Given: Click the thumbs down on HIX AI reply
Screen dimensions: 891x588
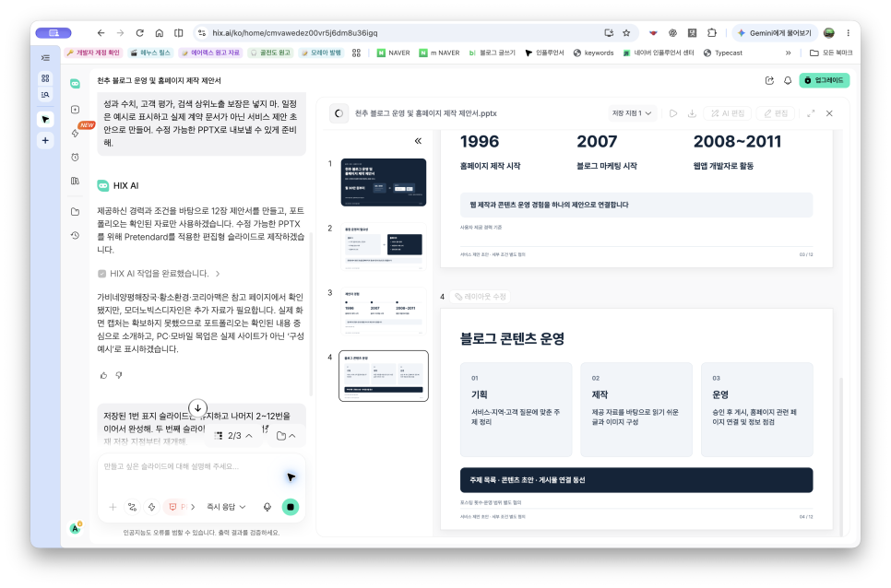Looking at the screenshot, I should [x=119, y=375].
